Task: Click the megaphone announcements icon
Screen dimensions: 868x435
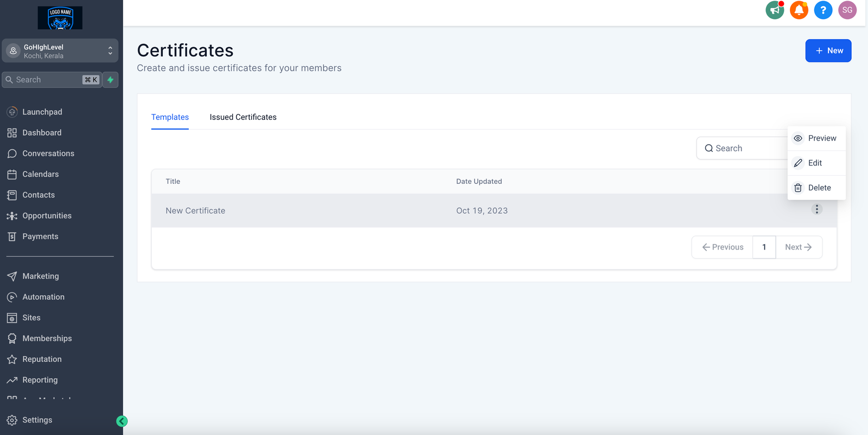Action: pyautogui.click(x=775, y=10)
